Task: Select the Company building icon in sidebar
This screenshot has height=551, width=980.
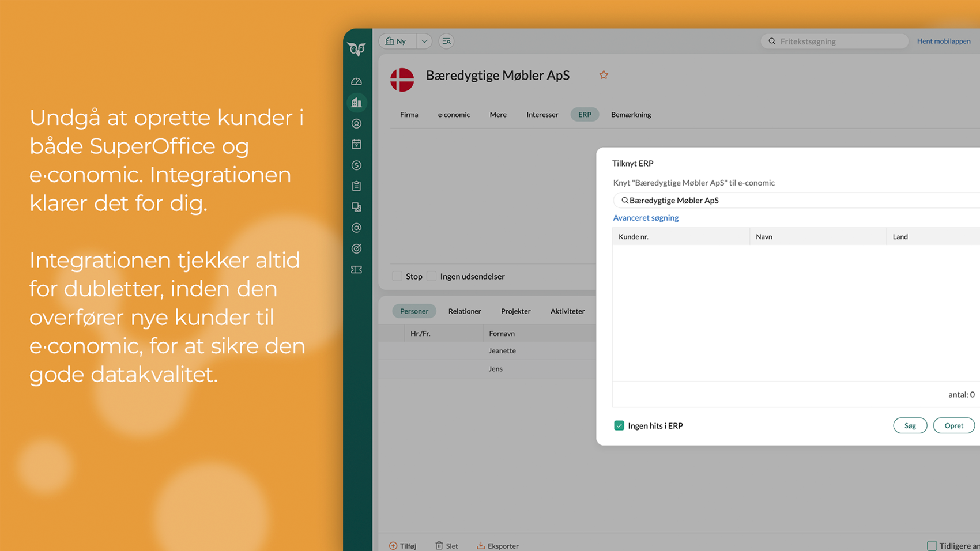Action: pyautogui.click(x=356, y=103)
